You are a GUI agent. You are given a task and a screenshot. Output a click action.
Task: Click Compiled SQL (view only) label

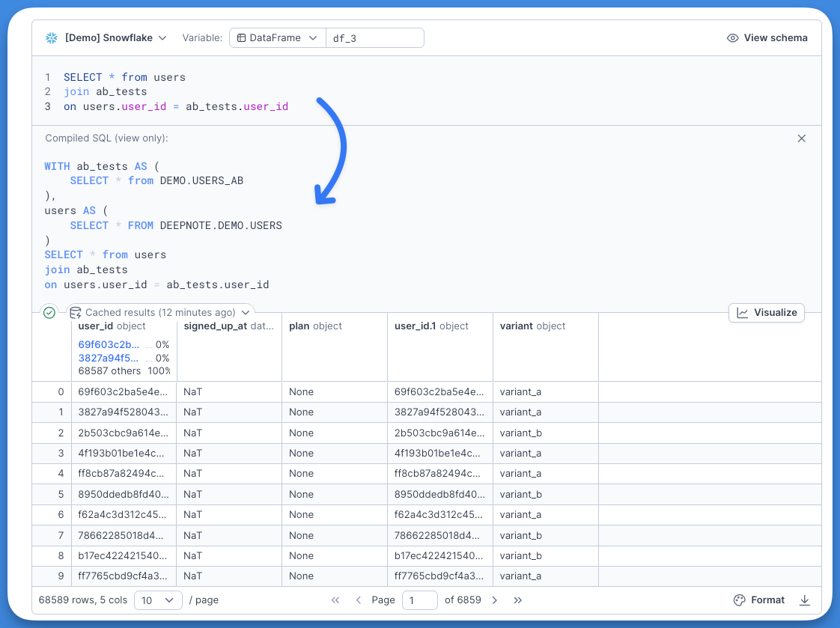click(106, 138)
